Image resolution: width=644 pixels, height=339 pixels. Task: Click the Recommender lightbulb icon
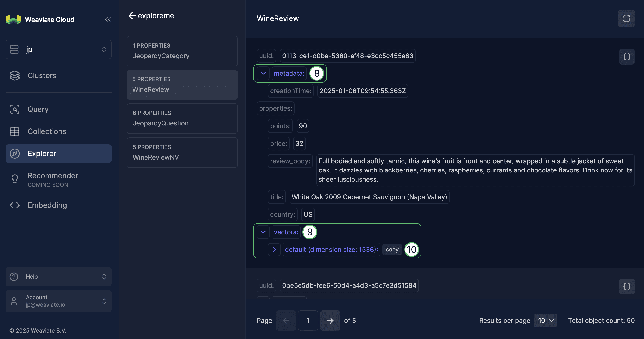click(15, 180)
